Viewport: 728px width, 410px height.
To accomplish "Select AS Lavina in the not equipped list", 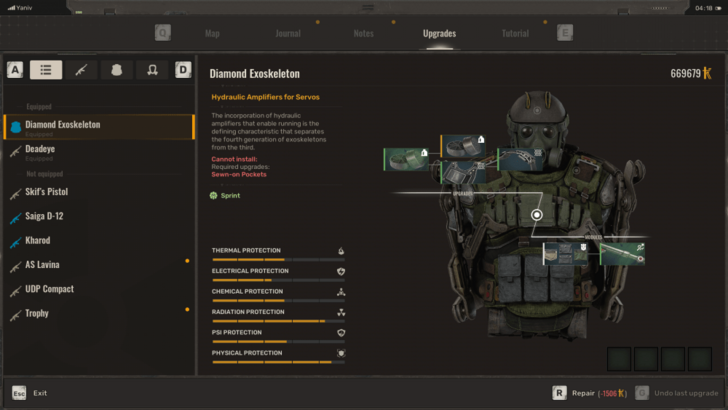I will [x=47, y=265].
